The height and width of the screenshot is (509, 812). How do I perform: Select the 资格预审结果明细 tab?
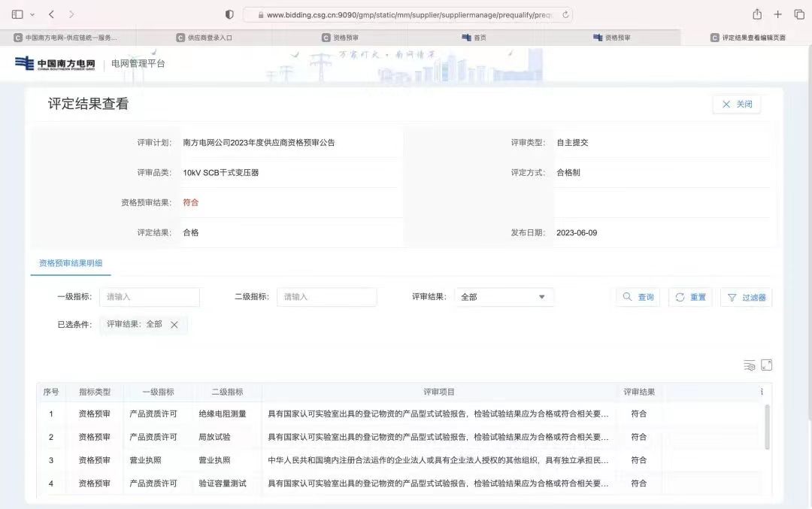pyautogui.click(x=71, y=263)
